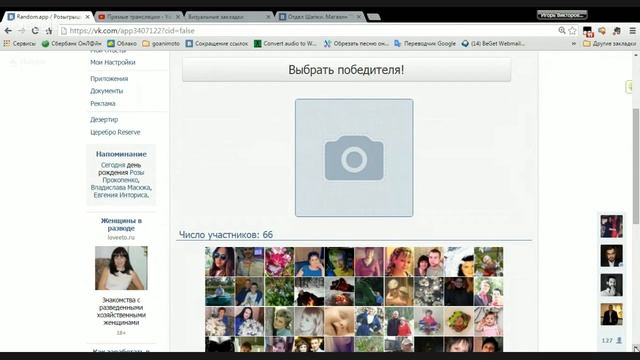The width and height of the screenshot is (640, 360).
Task: Open Мои Настройки in sidebar
Action: click(x=113, y=62)
